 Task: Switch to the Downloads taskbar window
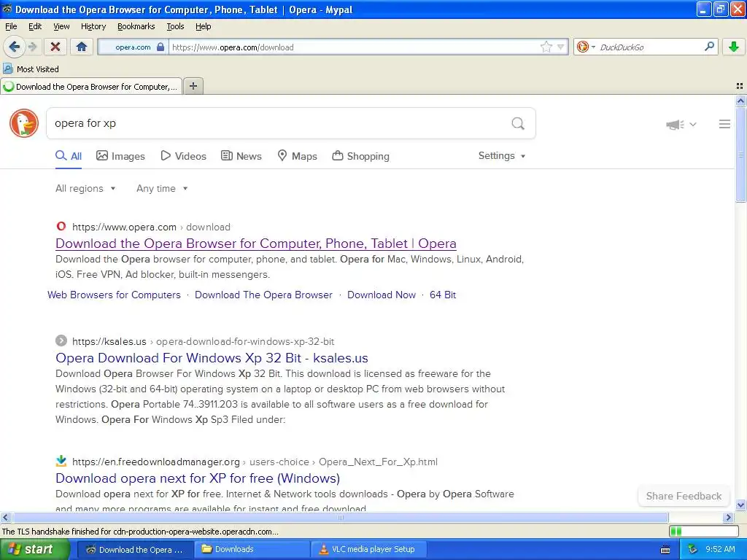(x=251, y=549)
